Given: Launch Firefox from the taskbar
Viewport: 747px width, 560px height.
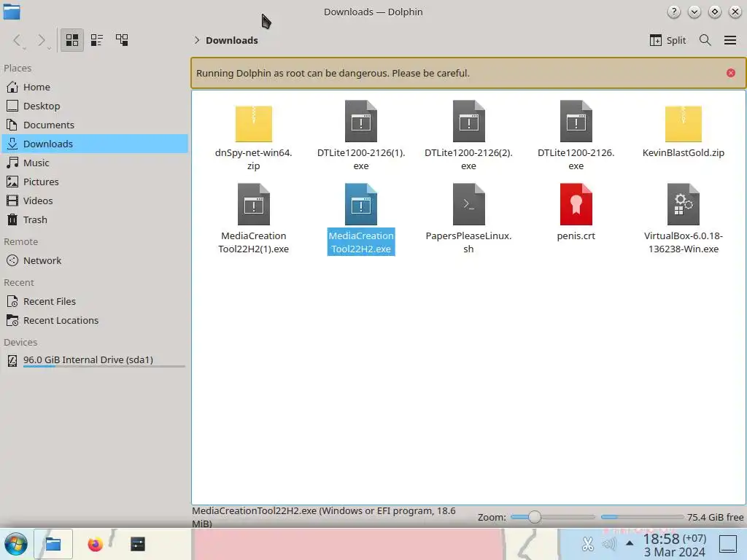Looking at the screenshot, I should [x=96, y=544].
